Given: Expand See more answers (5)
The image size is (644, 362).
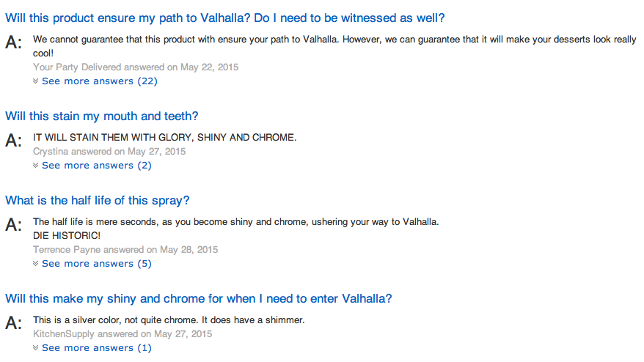Looking at the screenshot, I should (97, 264).
